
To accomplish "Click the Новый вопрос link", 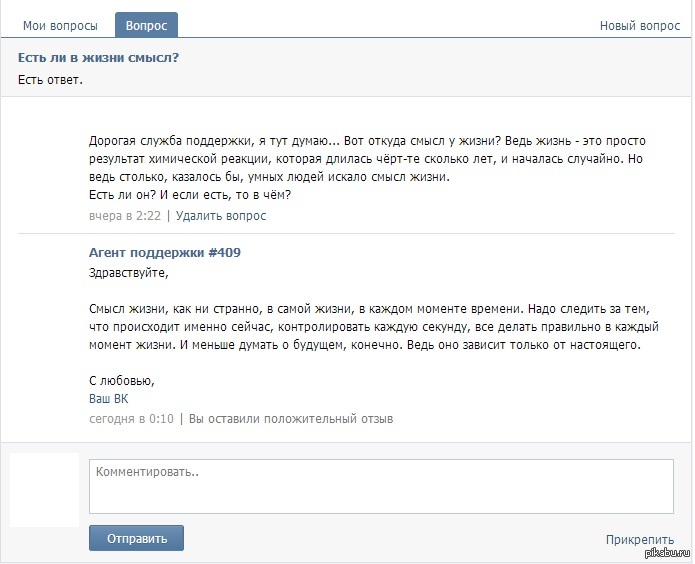I will (x=639, y=26).
